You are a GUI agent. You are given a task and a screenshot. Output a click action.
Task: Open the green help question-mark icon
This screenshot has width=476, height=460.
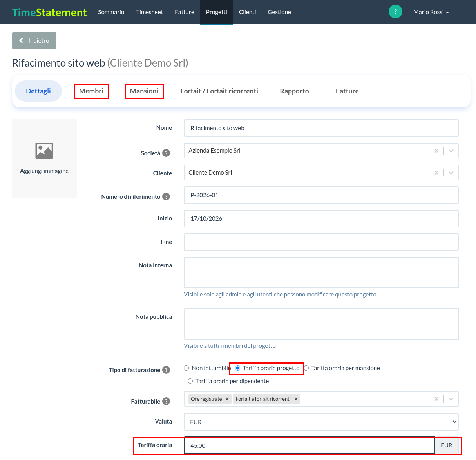tap(395, 12)
